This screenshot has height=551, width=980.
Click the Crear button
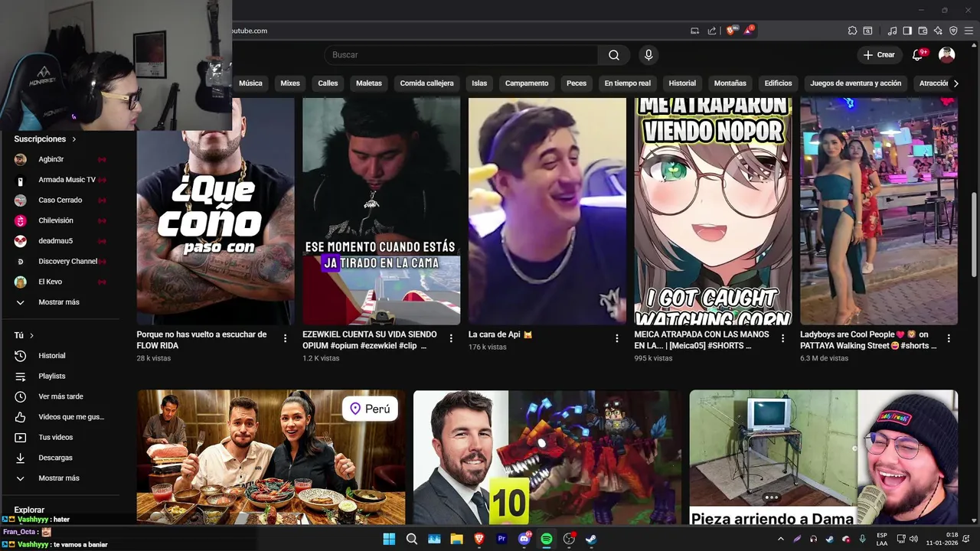pyautogui.click(x=879, y=55)
